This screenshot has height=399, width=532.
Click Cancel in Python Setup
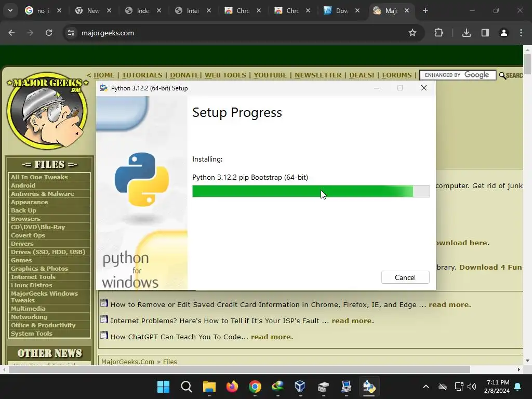coord(405,277)
